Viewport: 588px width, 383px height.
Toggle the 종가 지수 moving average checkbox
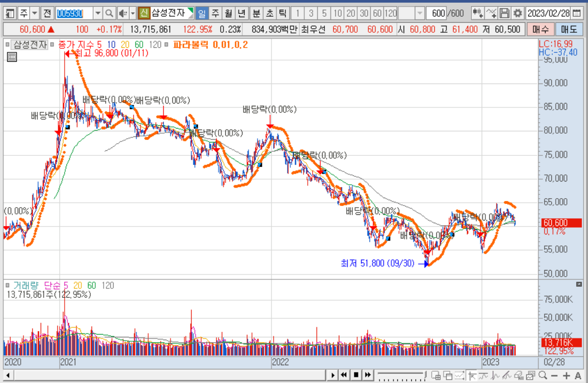tap(52, 45)
